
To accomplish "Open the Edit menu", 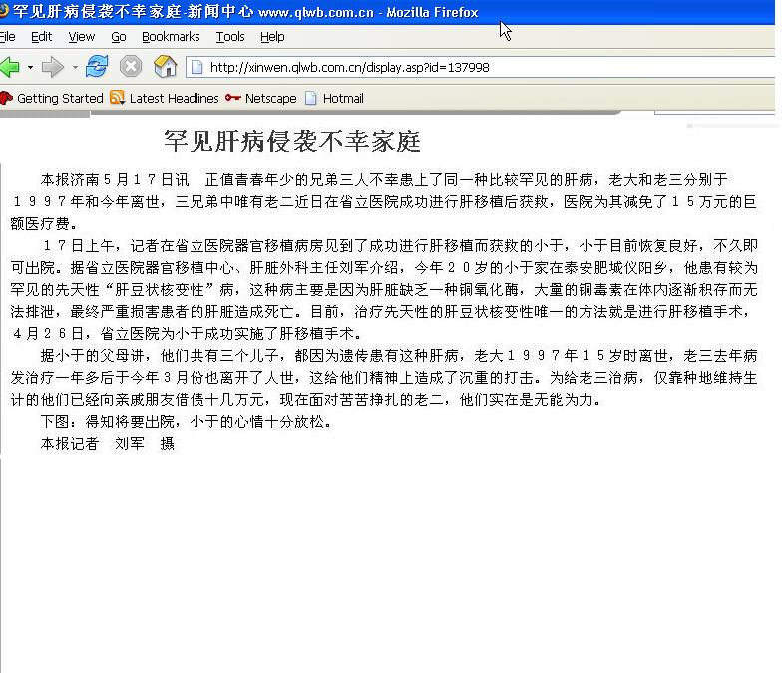I will click(41, 37).
